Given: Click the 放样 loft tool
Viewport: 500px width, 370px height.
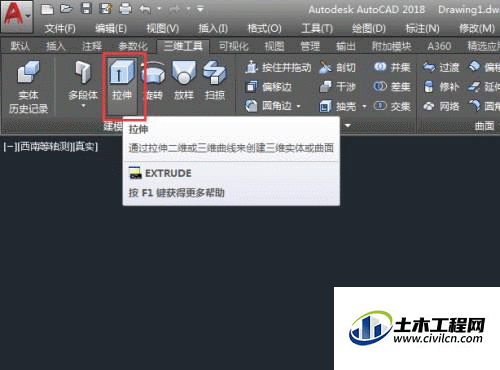Looking at the screenshot, I should (184, 80).
